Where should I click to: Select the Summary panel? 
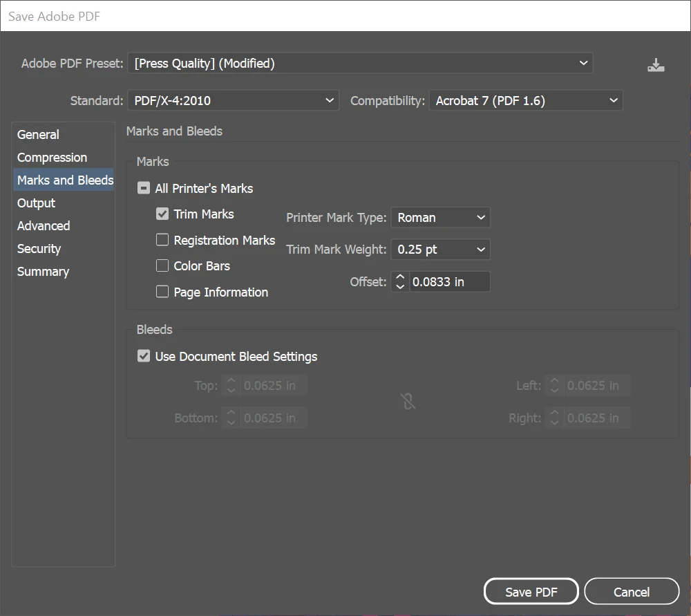pos(43,271)
